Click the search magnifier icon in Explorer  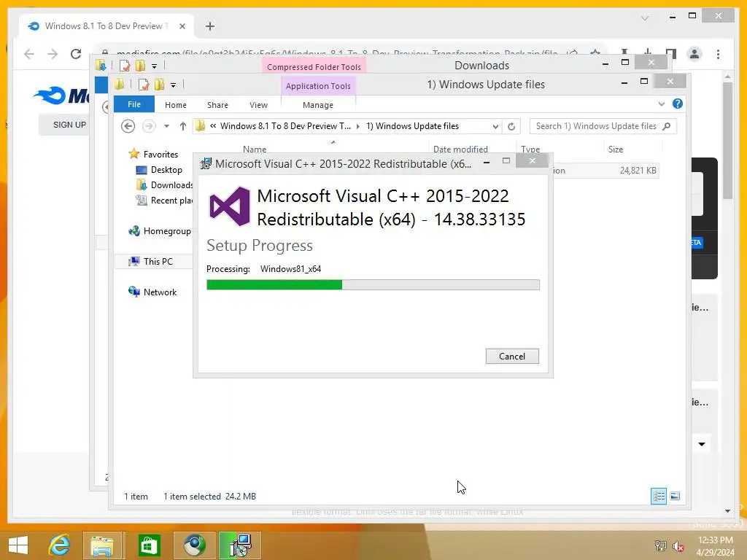[667, 126]
